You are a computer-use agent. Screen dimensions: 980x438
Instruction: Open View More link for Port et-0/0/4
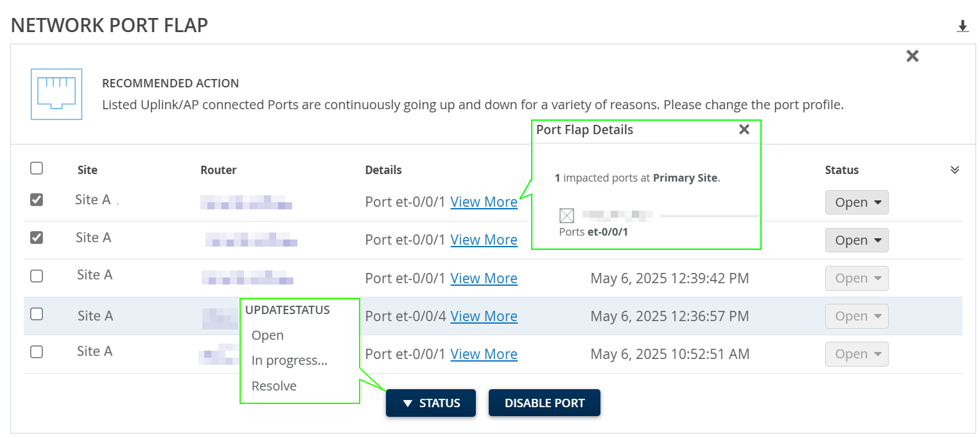point(484,316)
